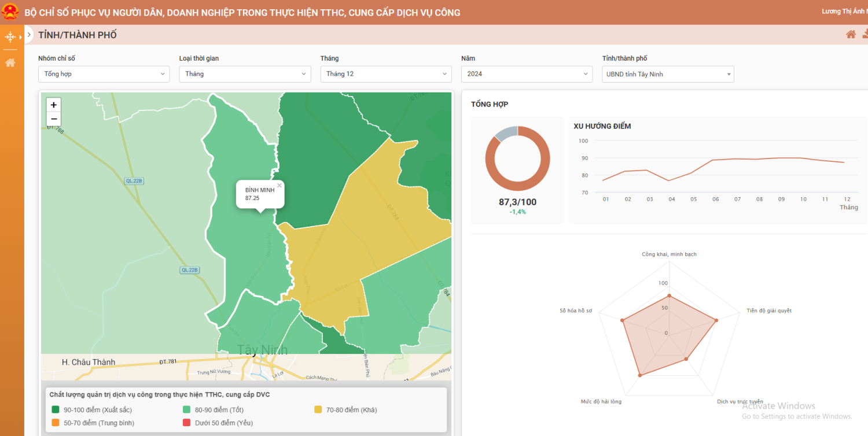
Task: Zoom out on the map
Action: tap(54, 119)
